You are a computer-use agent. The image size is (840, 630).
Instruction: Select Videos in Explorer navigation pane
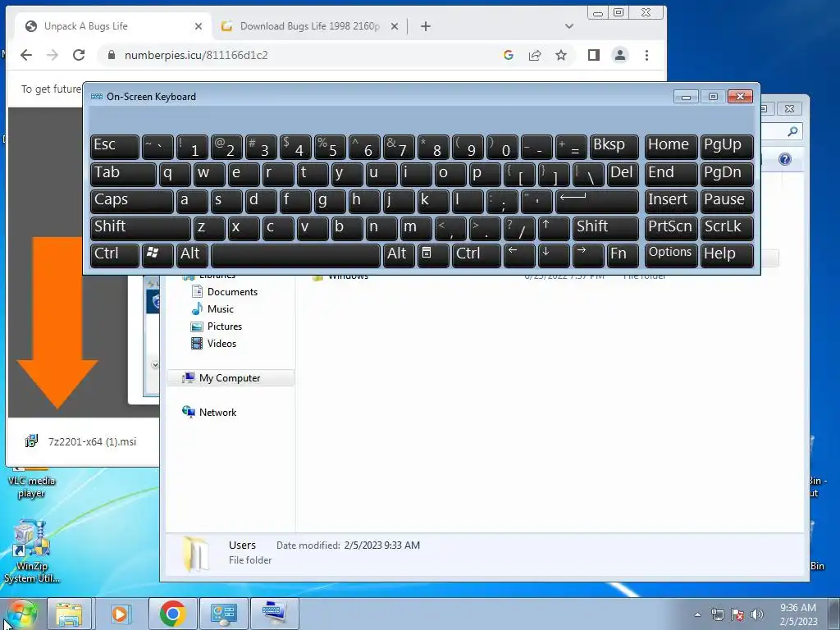click(214, 344)
